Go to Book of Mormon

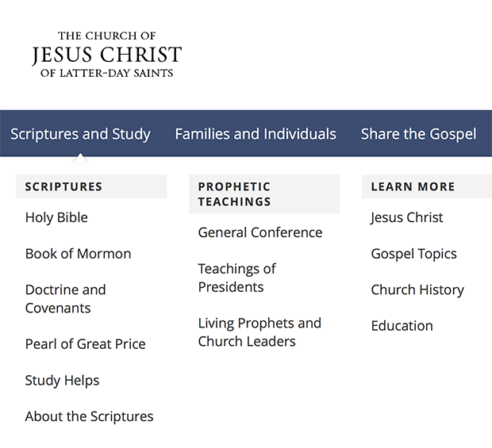click(x=78, y=254)
